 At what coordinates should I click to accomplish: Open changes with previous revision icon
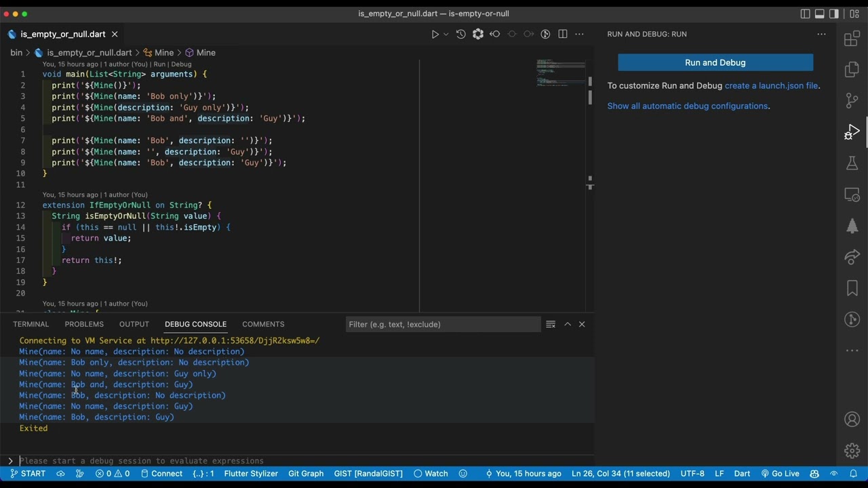(x=495, y=34)
